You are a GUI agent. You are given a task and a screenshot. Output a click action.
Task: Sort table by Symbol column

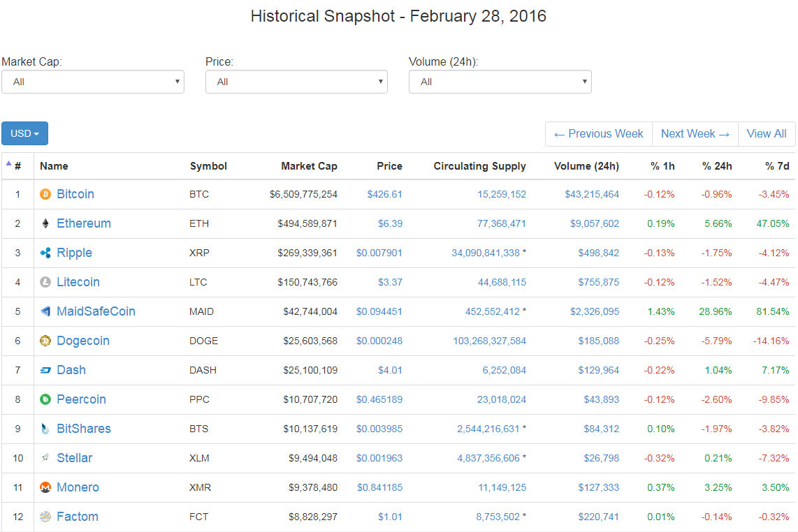208,166
